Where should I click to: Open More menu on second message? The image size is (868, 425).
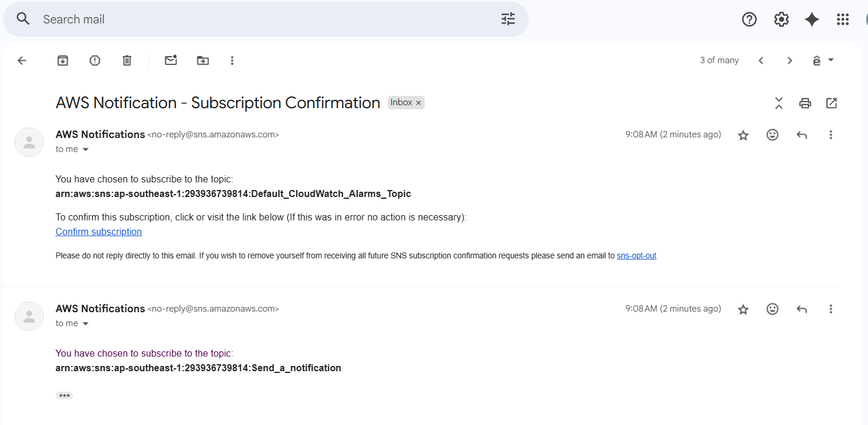click(x=831, y=309)
